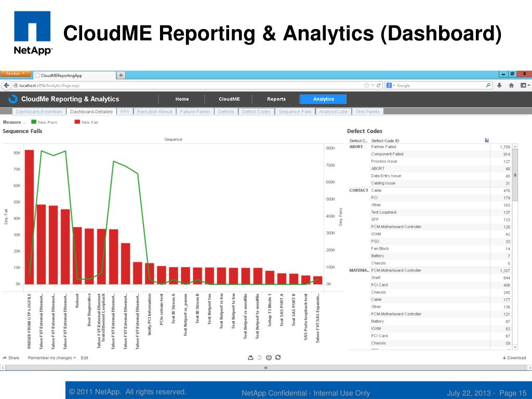Open a new tab with the plus button
Image resolution: width=532 pixels, height=399 pixels.
tap(121, 75)
